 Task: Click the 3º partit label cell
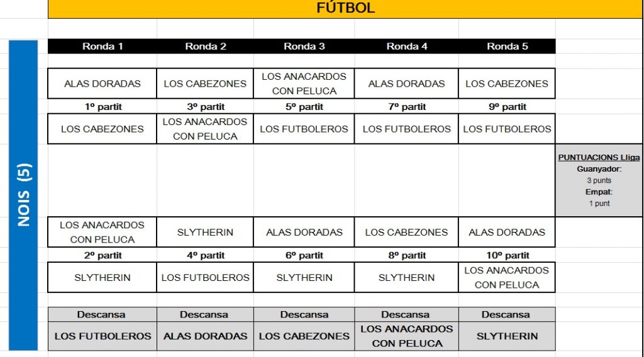206,107
